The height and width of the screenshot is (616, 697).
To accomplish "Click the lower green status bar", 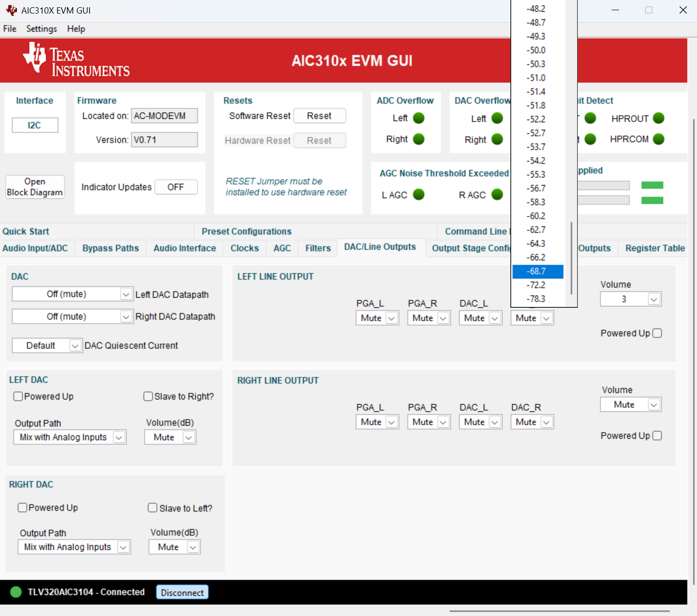I will tap(652, 200).
